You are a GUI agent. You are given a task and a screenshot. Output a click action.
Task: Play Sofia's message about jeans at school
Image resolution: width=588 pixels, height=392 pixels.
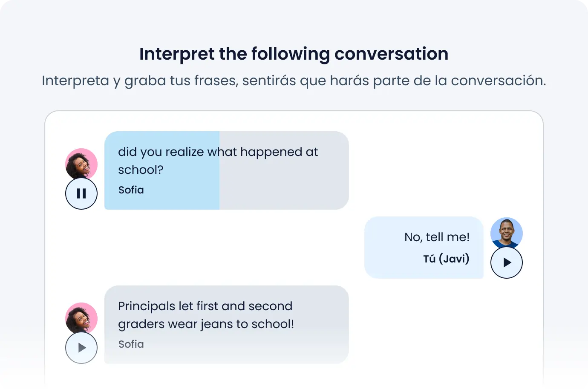point(81,348)
